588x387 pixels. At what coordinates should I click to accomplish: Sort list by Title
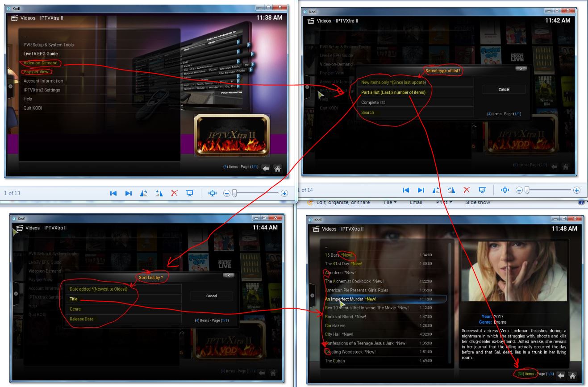(123, 299)
